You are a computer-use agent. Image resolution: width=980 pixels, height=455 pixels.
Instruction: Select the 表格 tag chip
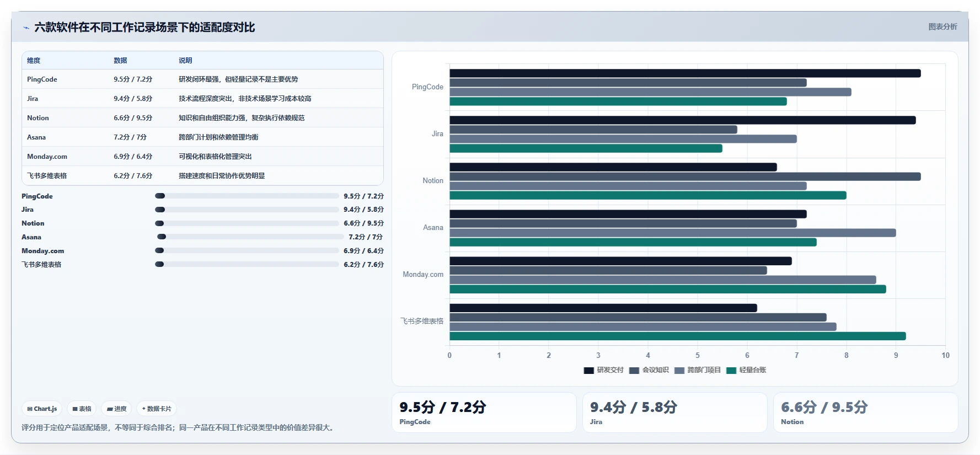tap(82, 409)
